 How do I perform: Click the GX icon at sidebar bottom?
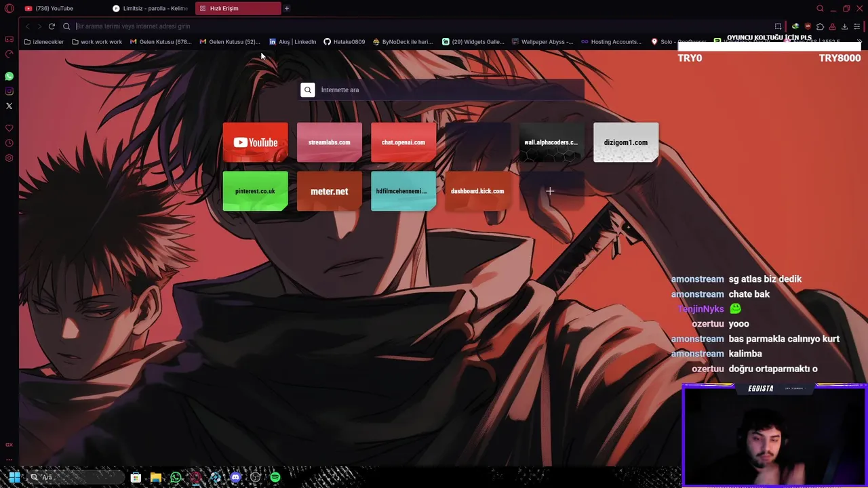(x=9, y=445)
